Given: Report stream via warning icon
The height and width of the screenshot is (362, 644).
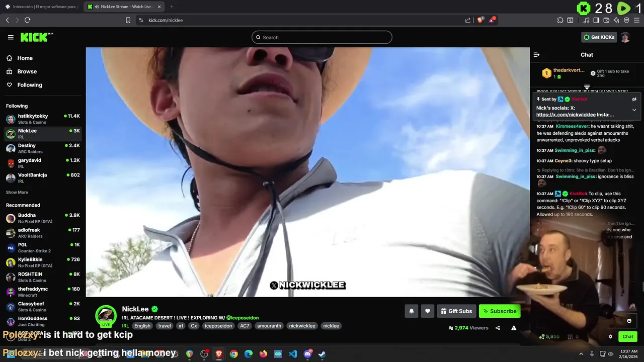Looking at the screenshot, I should [x=514, y=328].
